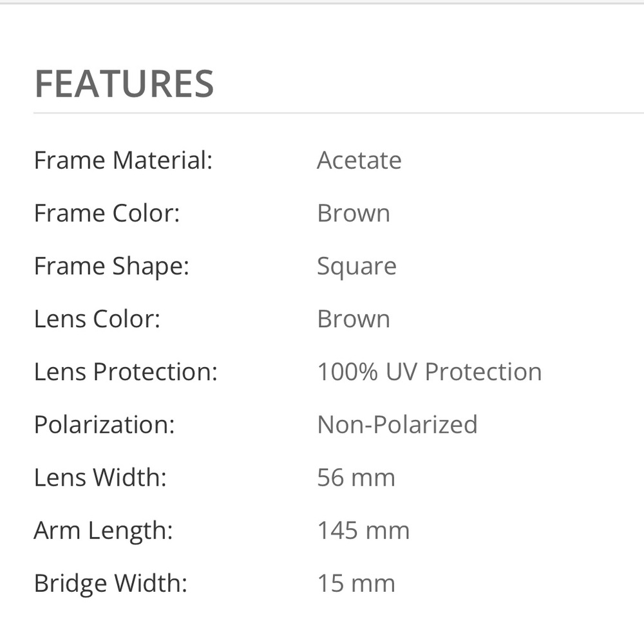This screenshot has width=644, height=644.
Task: Select the 100% UV Protection text
Action: pyautogui.click(x=429, y=372)
